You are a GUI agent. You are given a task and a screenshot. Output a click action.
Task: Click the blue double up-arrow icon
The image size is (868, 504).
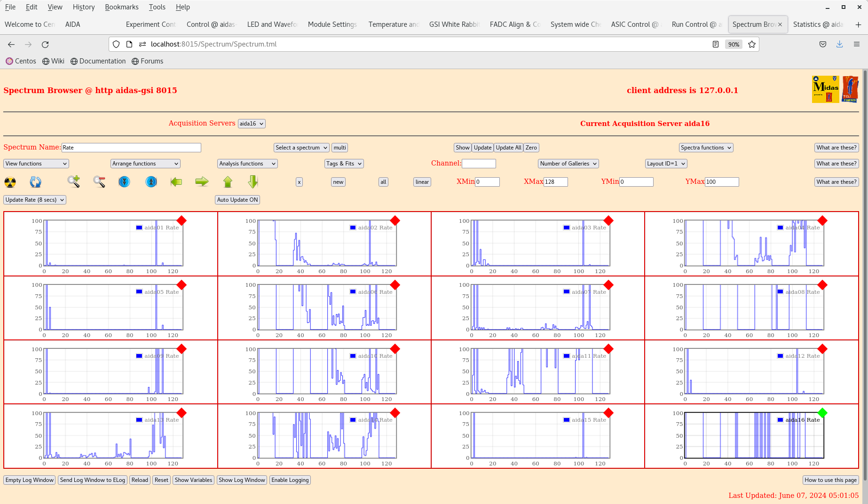pyautogui.click(x=151, y=181)
